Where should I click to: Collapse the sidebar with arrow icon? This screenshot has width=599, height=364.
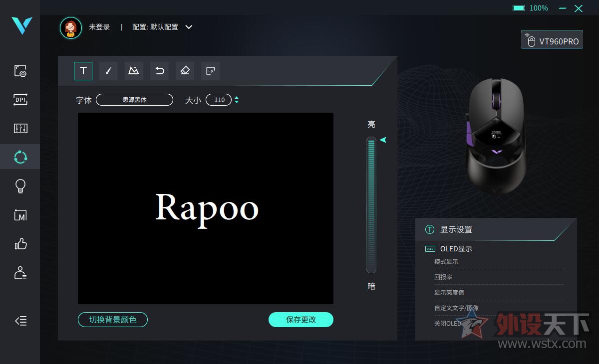(20, 321)
